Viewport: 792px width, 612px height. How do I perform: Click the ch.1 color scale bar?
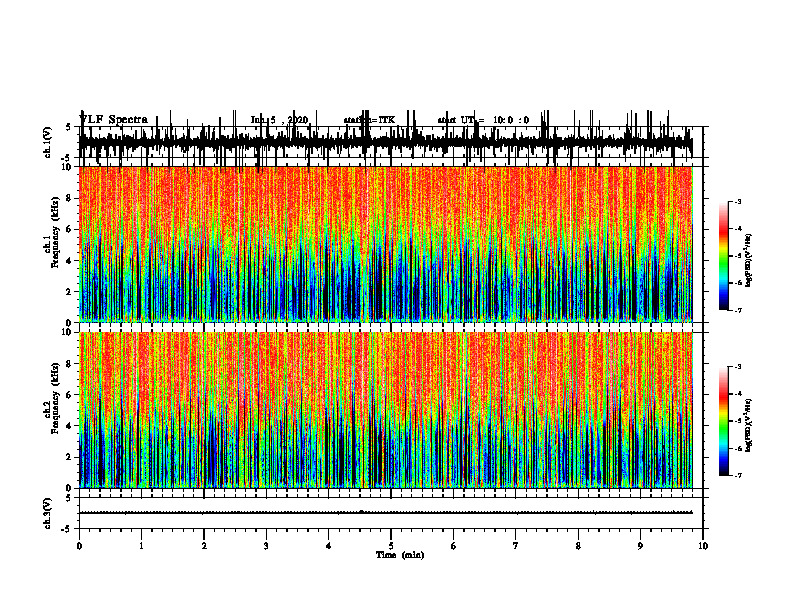724,256
